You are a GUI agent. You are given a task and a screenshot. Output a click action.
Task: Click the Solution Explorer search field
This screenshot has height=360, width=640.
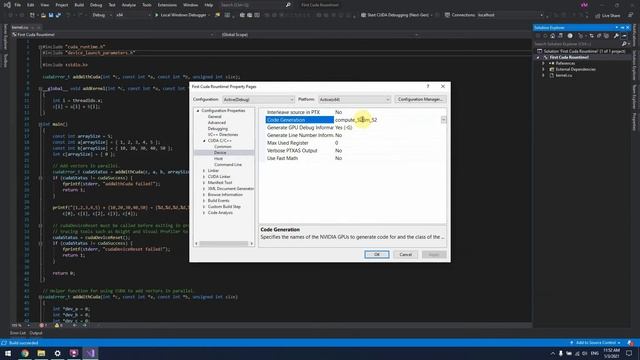(578, 44)
